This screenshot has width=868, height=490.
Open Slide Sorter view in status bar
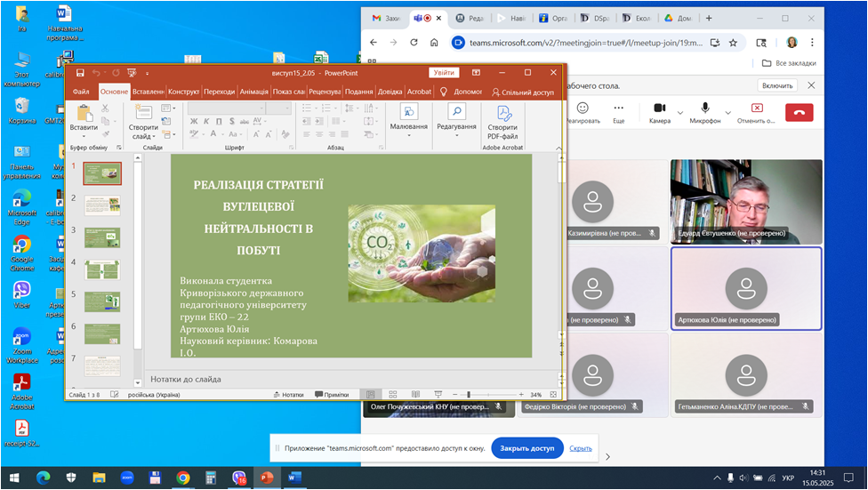click(x=392, y=395)
